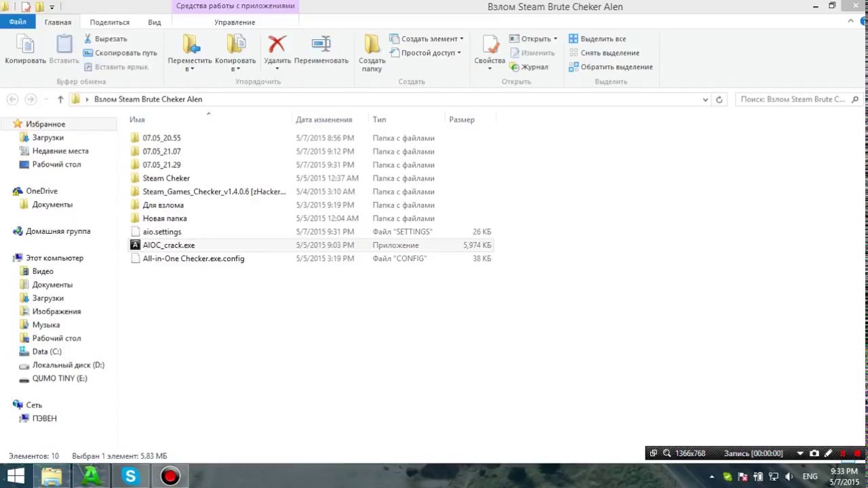868x488 pixels.
Task: Collapse the ribbon with the chevron
Action: (x=851, y=22)
